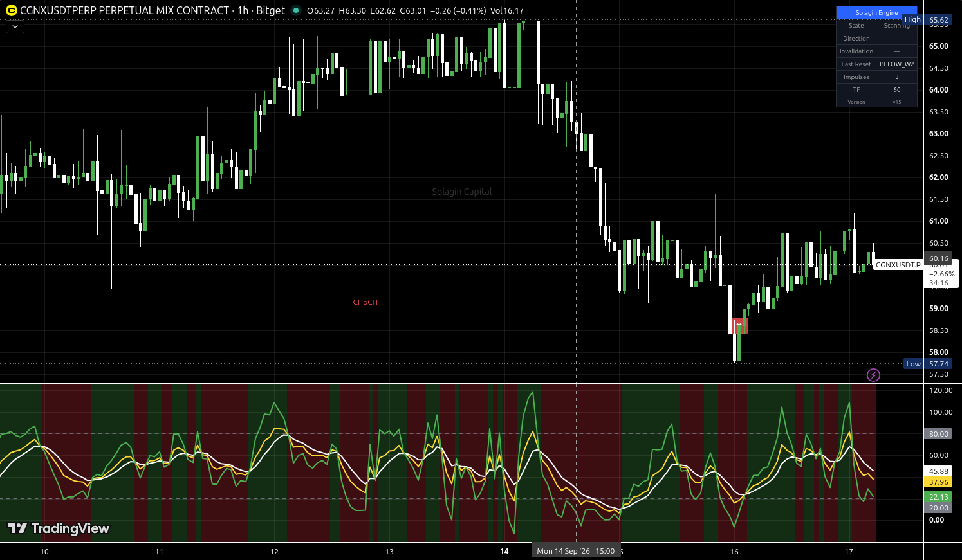
Task: Click the 120.00 label on the indicator scale
Action: coord(941,390)
